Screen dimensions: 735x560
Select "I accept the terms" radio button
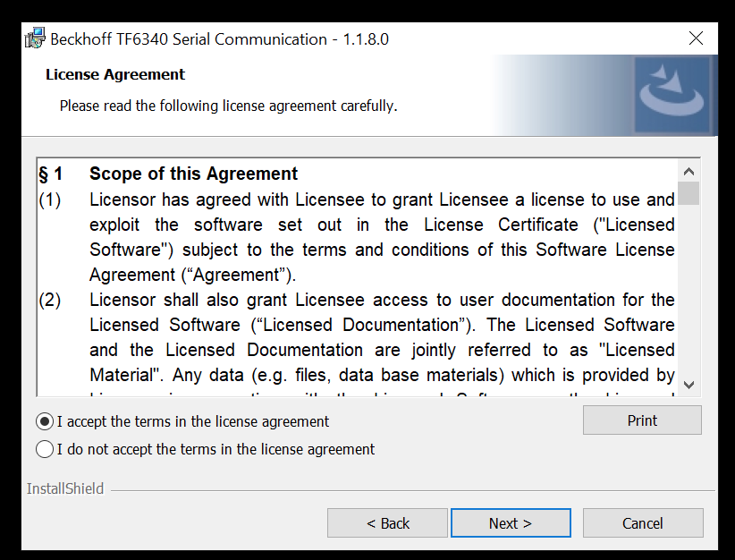coord(45,421)
